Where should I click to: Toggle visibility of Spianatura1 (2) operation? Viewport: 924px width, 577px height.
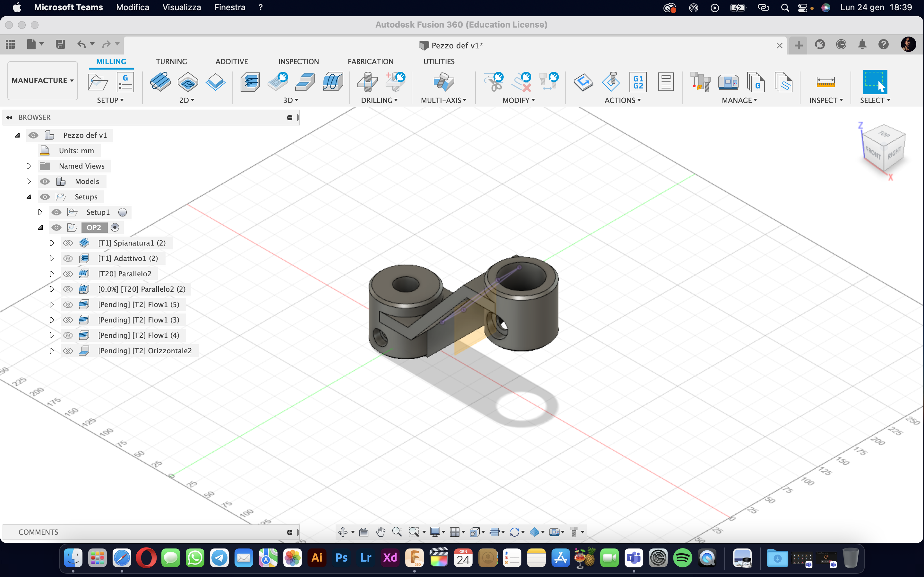point(68,243)
